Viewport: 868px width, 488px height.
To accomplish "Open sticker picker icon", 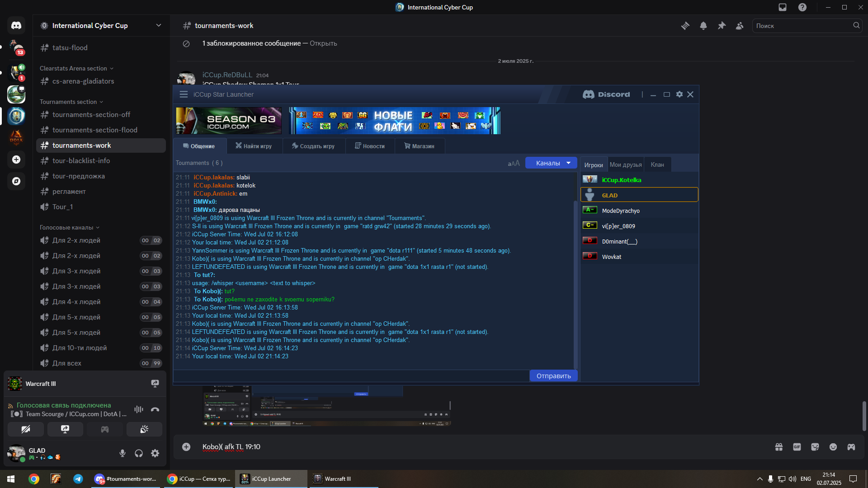I will (x=815, y=447).
